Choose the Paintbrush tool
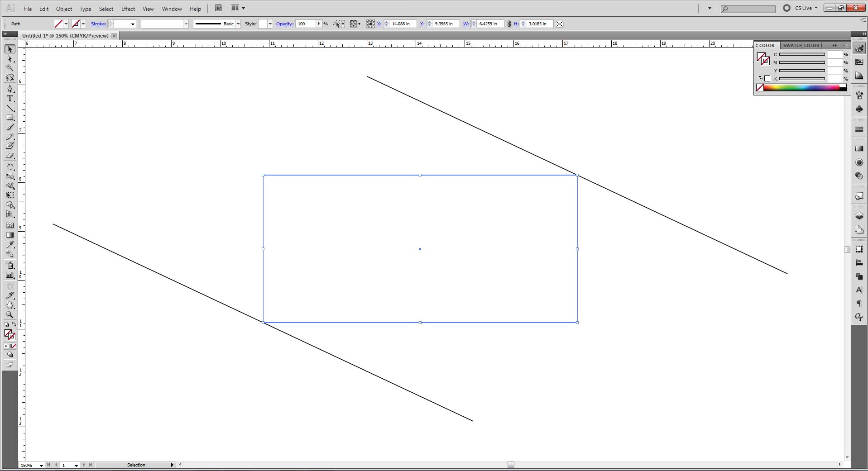Screen dimensions: 868x471 click(10, 127)
